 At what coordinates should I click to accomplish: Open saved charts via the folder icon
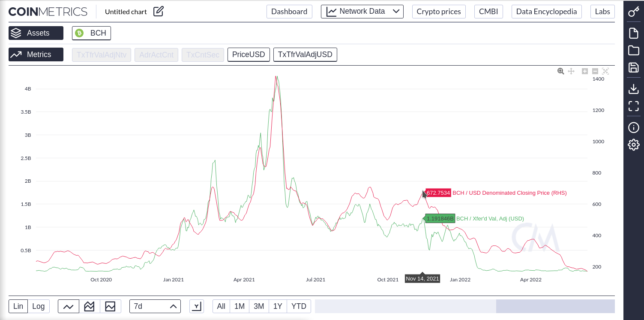(634, 50)
